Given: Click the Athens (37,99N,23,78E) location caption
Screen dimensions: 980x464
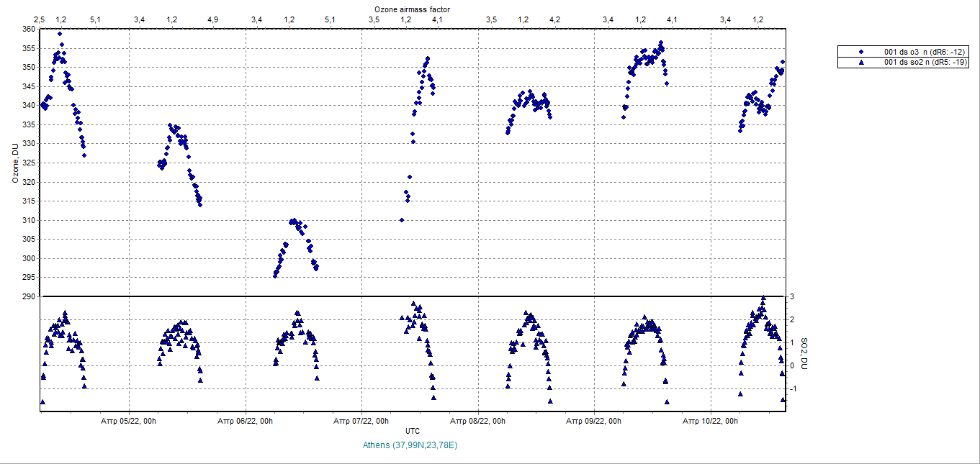Looking at the screenshot, I should tap(412, 445).
